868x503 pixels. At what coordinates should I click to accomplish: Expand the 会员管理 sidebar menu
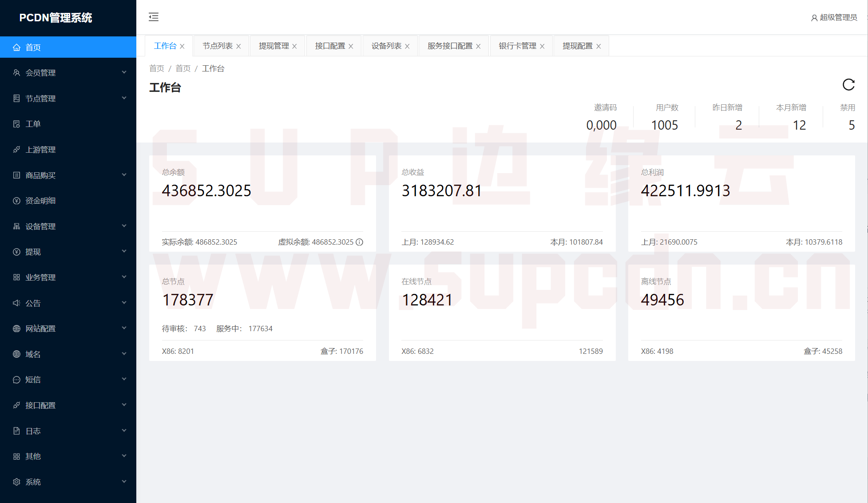point(41,73)
